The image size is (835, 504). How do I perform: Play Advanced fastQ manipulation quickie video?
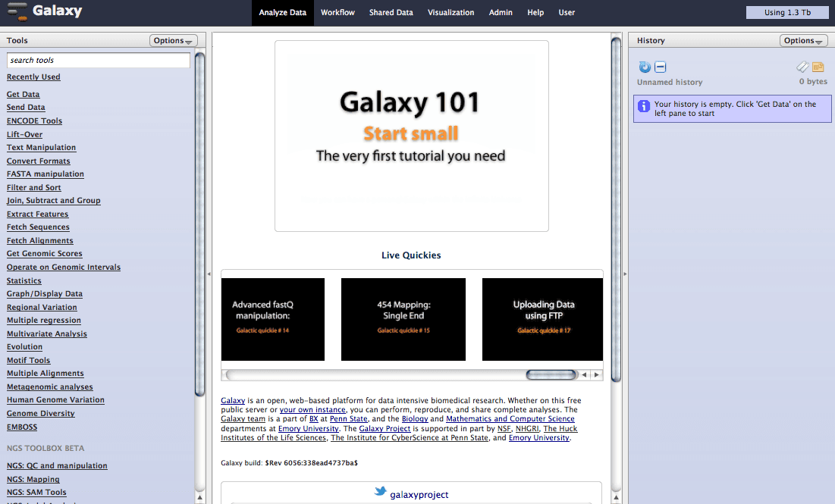pos(273,319)
